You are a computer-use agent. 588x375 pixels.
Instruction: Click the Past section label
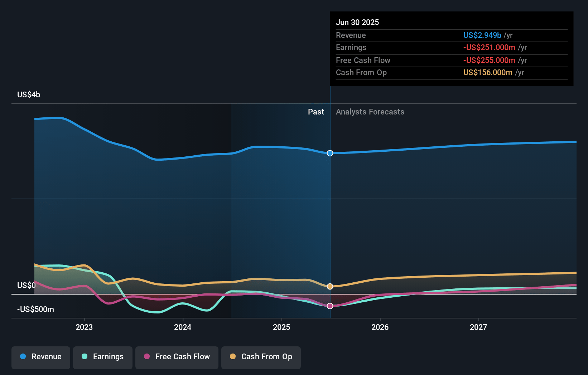coord(316,112)
